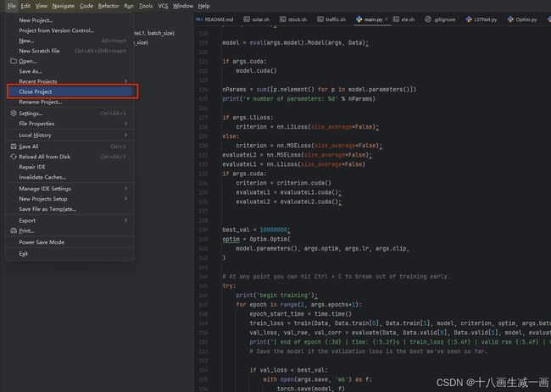Open the File menu in menu bar

tap(11, 6)
